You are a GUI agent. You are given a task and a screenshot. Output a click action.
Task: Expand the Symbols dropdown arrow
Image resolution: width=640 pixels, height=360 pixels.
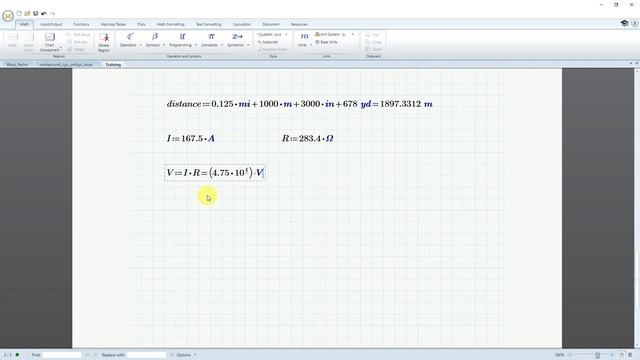[x=164, y=45]
